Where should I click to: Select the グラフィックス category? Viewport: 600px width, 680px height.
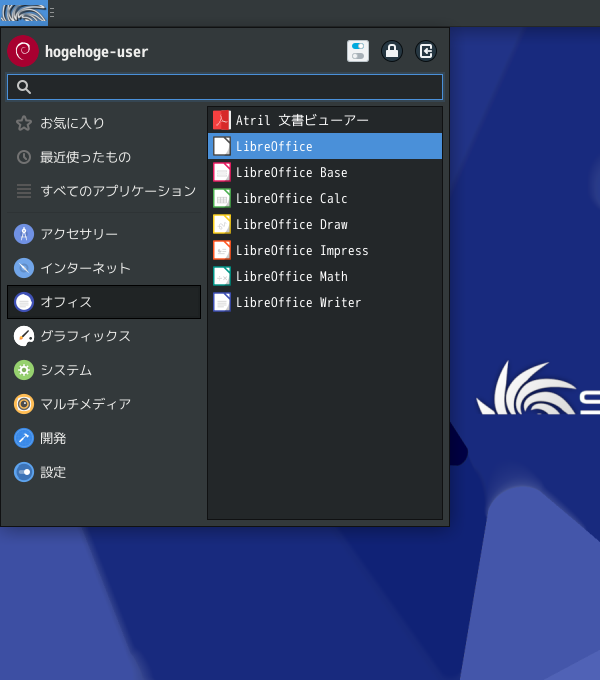104,336
